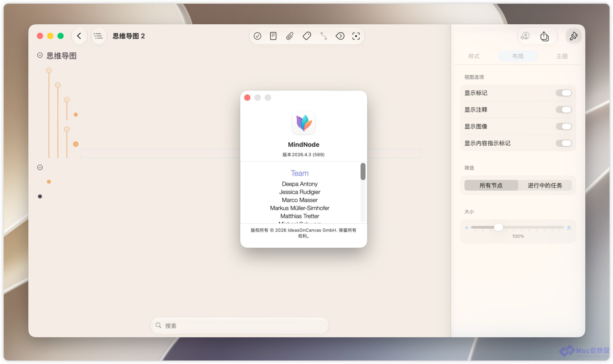The width and height of the screenshot is (613, 364).
Task: Toggle the 显示内容指示标记 switch
Action: point(563,143)
